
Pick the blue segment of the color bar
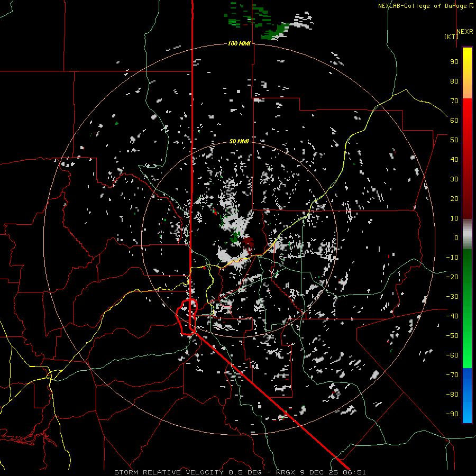[467, 396]
